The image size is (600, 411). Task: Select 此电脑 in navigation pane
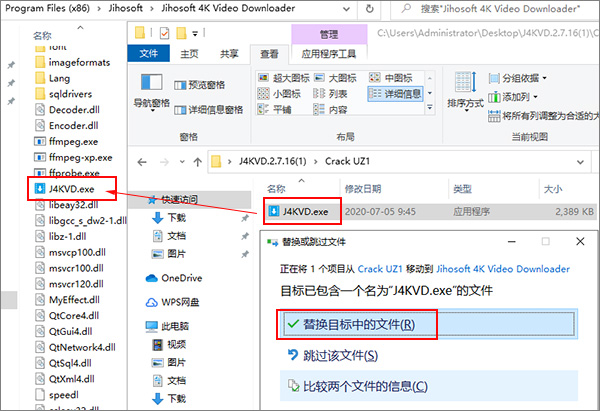(167, 326)
